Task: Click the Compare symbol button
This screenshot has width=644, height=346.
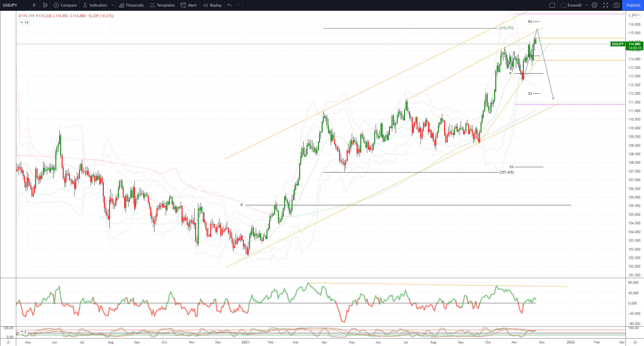Action: tap(65, 5)
